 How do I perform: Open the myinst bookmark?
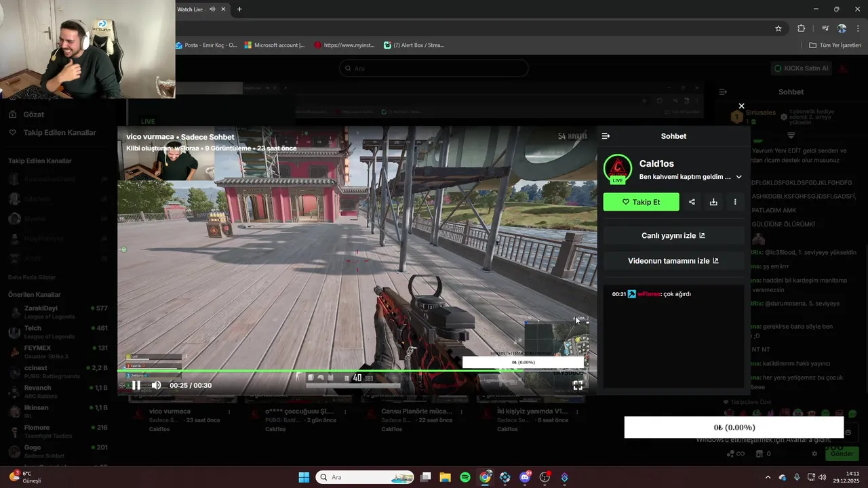(344, 45)
